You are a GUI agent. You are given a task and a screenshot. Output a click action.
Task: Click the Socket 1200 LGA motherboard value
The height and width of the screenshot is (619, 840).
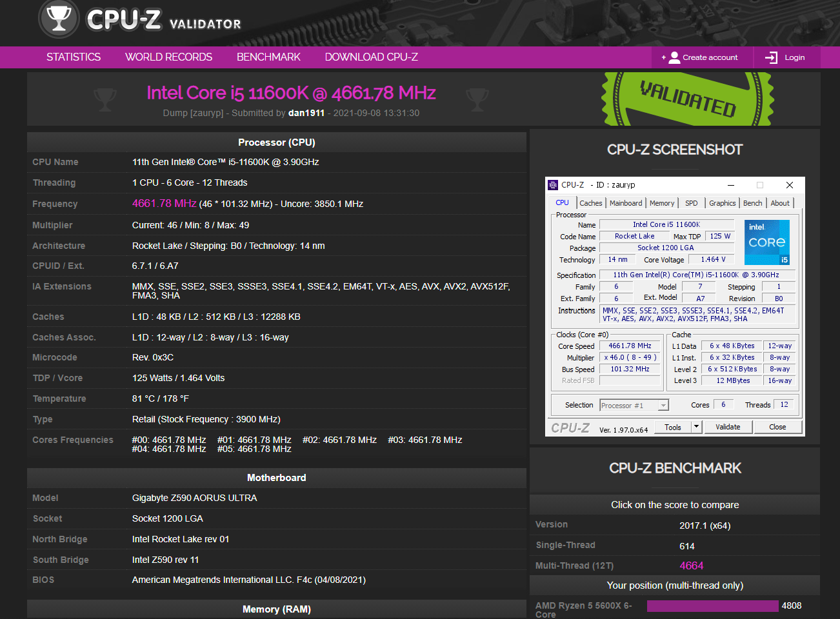(168, 519)
